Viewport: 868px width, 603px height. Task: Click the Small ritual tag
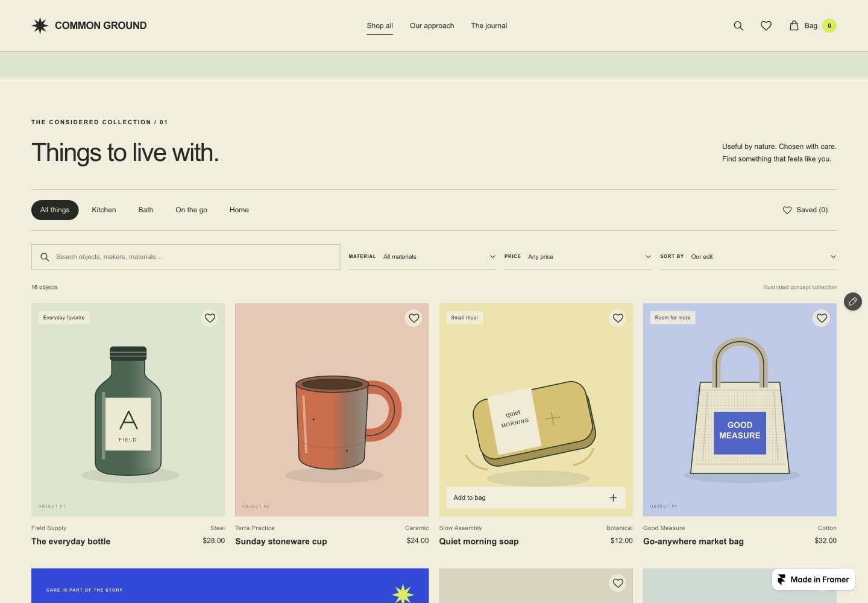pyautogui.click(x=464, y=318)
